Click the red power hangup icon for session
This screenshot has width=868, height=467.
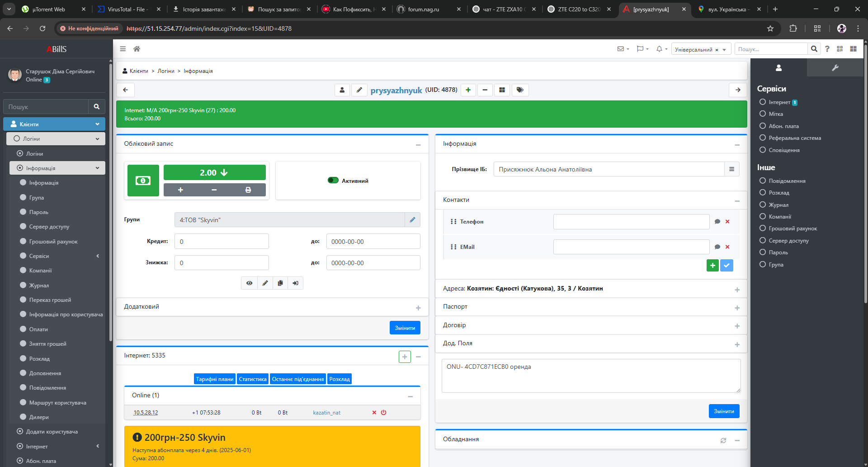click(x=384, y=413)
